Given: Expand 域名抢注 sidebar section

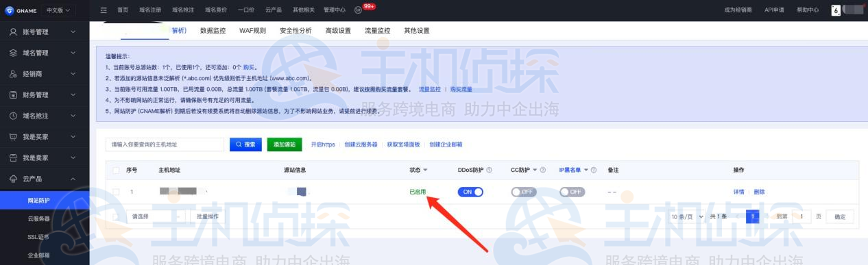Looking at the screenshot, I should 45,116.
